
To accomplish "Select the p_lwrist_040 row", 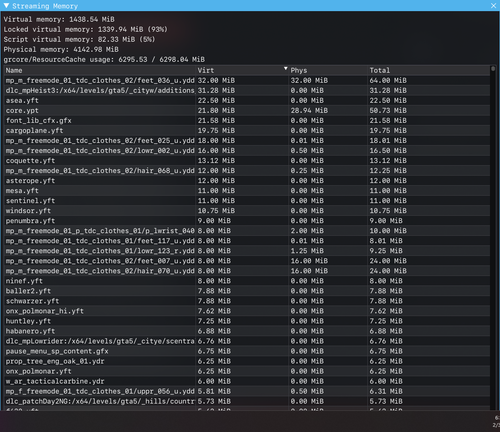I will tap(247, 231).
